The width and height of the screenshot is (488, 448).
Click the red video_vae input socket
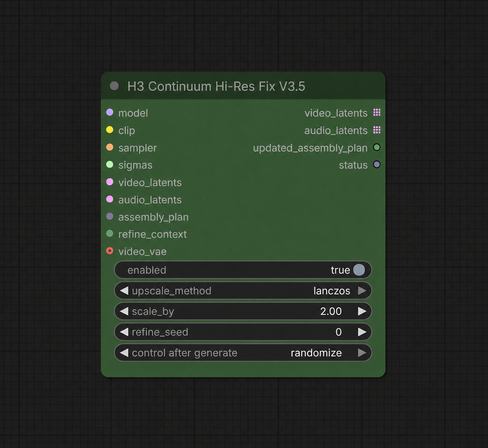point(110,251)
